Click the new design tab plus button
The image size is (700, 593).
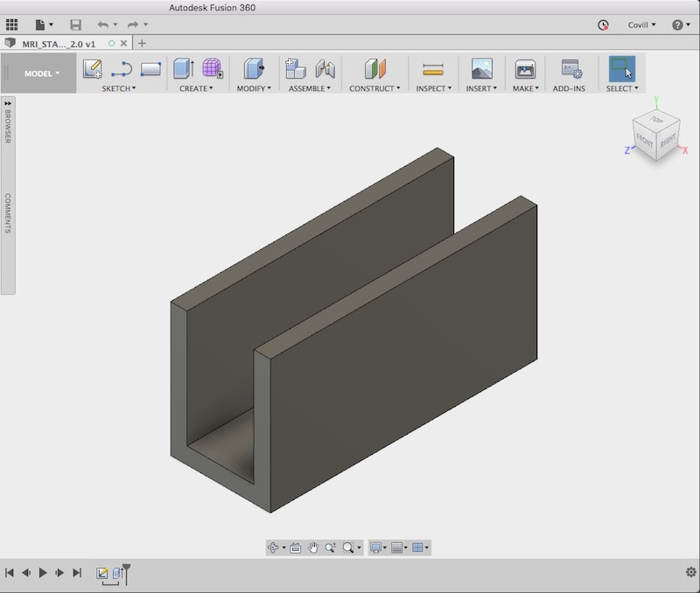click(143, 43)
